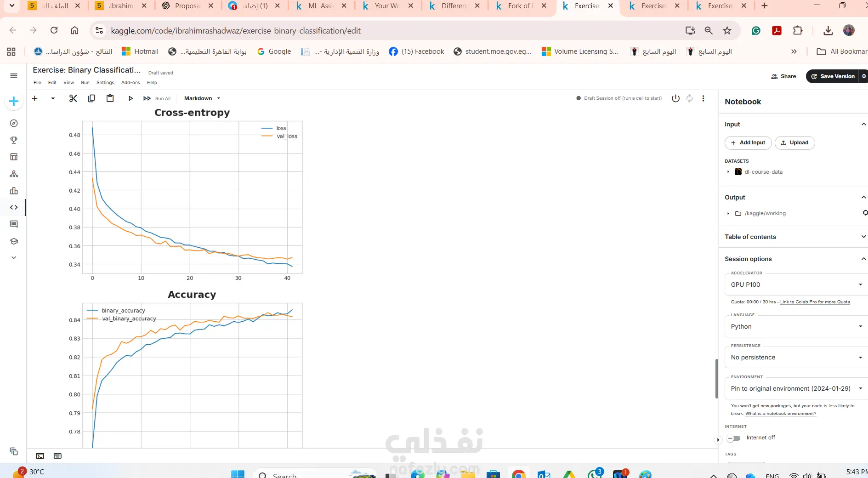Open Datasets table icon in sidebar
This screenshot has width=868, height=478.
click(14, 157)
